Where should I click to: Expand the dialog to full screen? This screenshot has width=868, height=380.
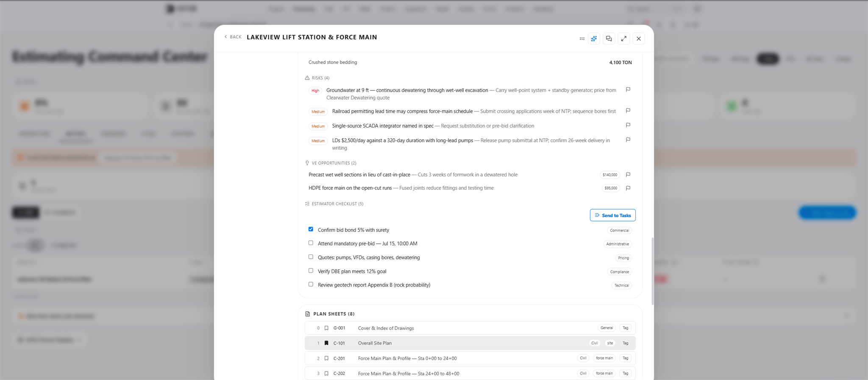[x=624, y=39]
